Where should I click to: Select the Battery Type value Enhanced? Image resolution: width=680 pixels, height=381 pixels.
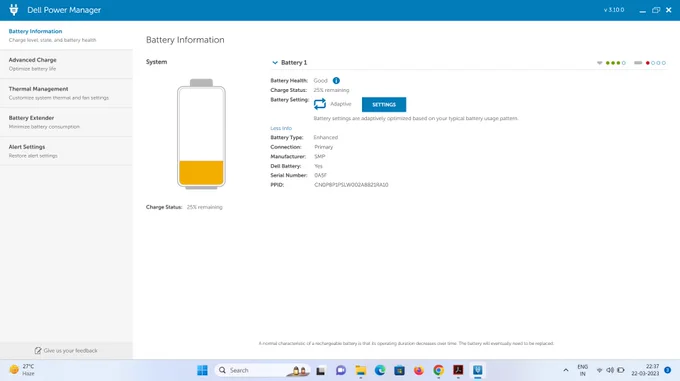(x=326, y=137)
